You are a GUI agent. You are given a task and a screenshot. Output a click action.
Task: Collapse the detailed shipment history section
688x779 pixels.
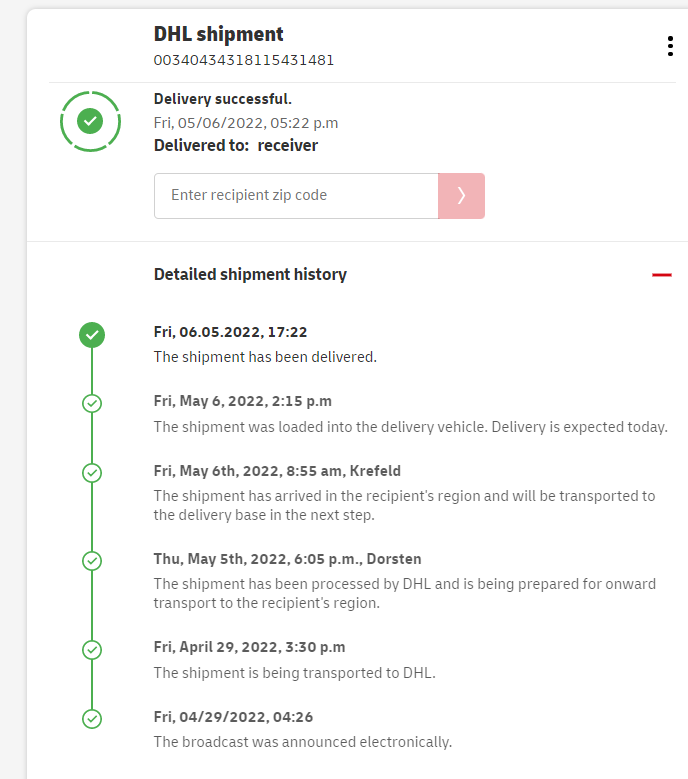pos(661,275)
